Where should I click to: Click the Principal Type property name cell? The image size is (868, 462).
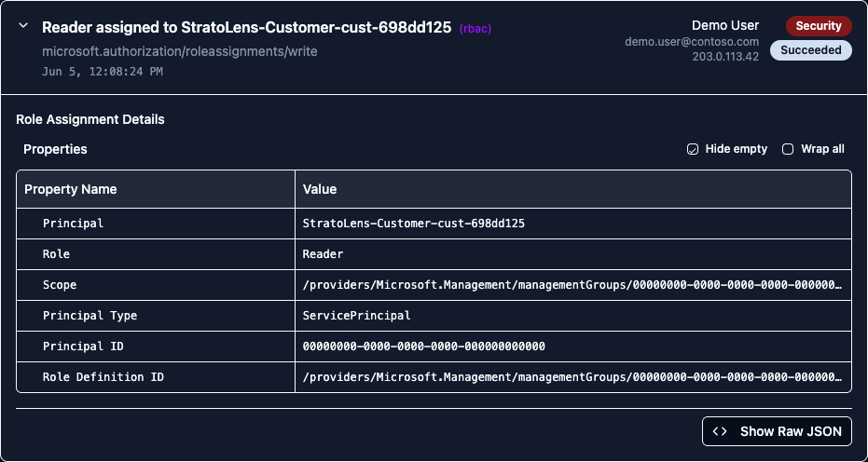156,316
